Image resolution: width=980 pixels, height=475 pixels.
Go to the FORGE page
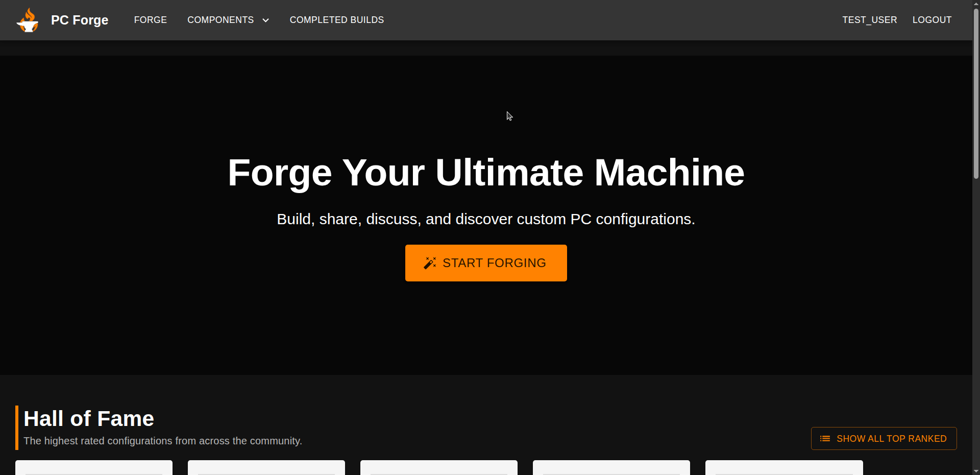tap(150, 20)
